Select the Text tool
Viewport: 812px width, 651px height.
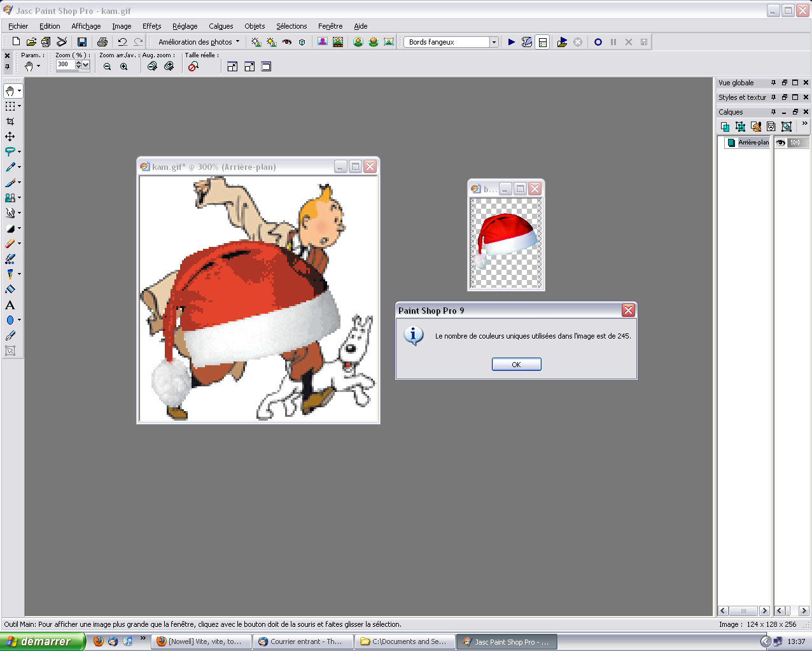(x=10, y=305)
